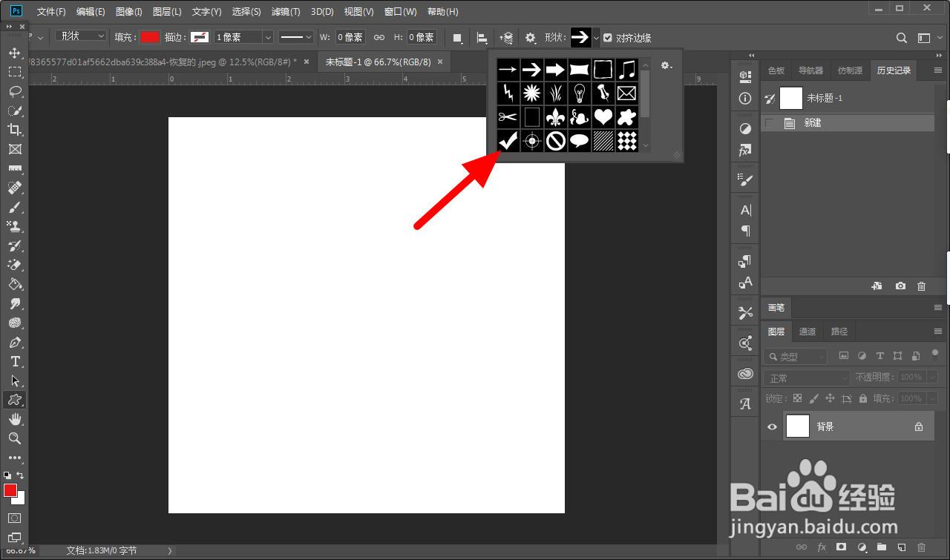950x560 pixels.
Task: Open History panel flyout menu
Action: pyautogui.click(x=938, y=70)
